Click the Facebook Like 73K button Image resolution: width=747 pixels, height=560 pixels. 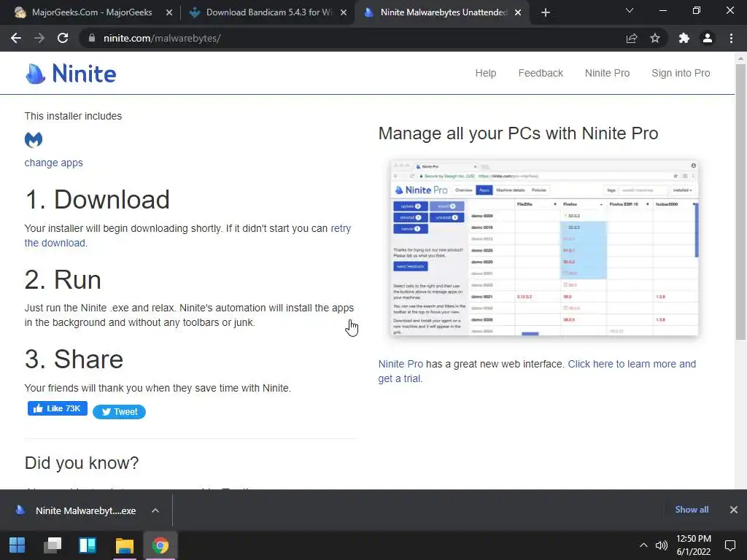[x=58, y=408]
